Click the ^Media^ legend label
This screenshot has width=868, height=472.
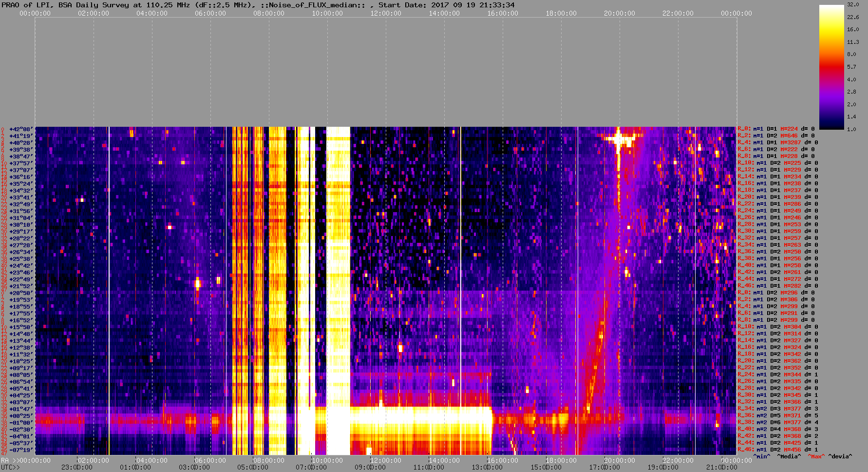pyautogui.click(x=789, y=457)
